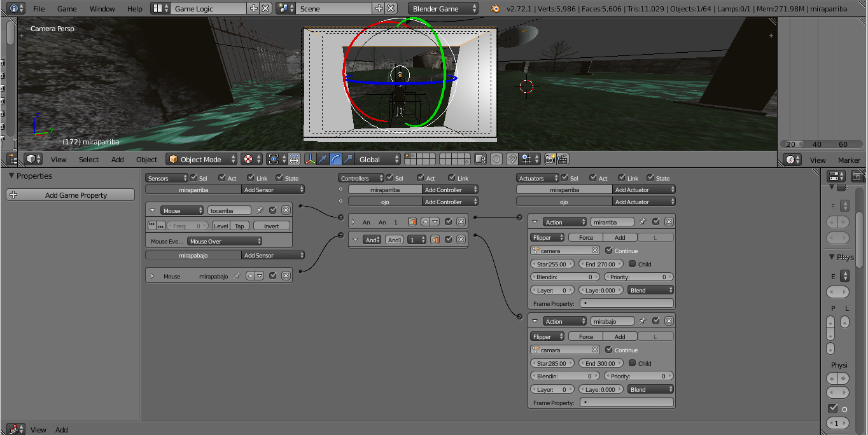The image size is (868, 435).
Task: Open the Game menu
Action: coord(67,9)
